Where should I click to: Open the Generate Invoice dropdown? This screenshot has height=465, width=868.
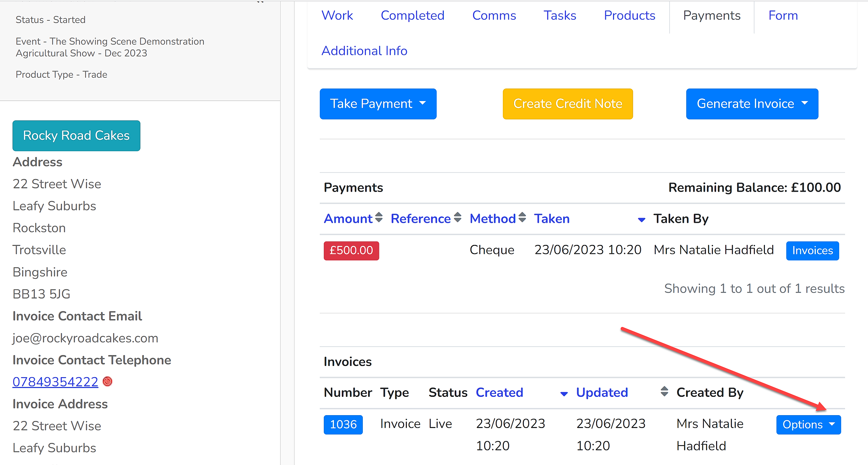(752, 104)
